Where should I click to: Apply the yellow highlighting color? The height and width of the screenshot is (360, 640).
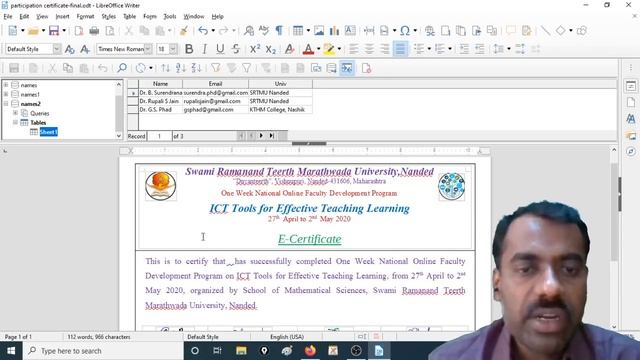[x=329, y=49]
